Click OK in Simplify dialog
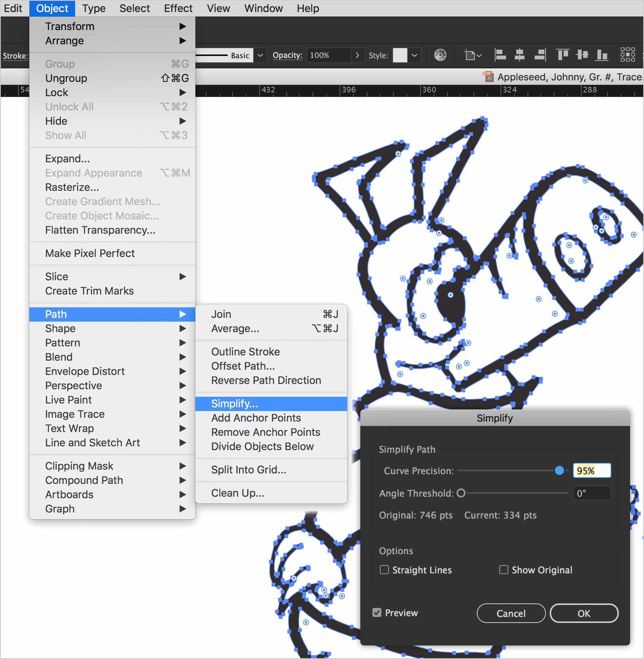The width and height of the screenshot is (644, 659). point(584,613)
